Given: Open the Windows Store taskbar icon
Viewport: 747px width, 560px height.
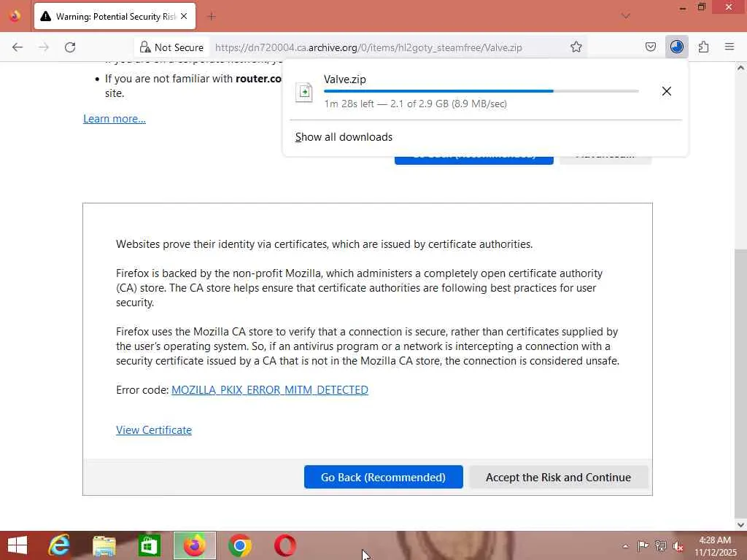Looking at the screenshot, I should pyautogui.click(x=149, y=545).
